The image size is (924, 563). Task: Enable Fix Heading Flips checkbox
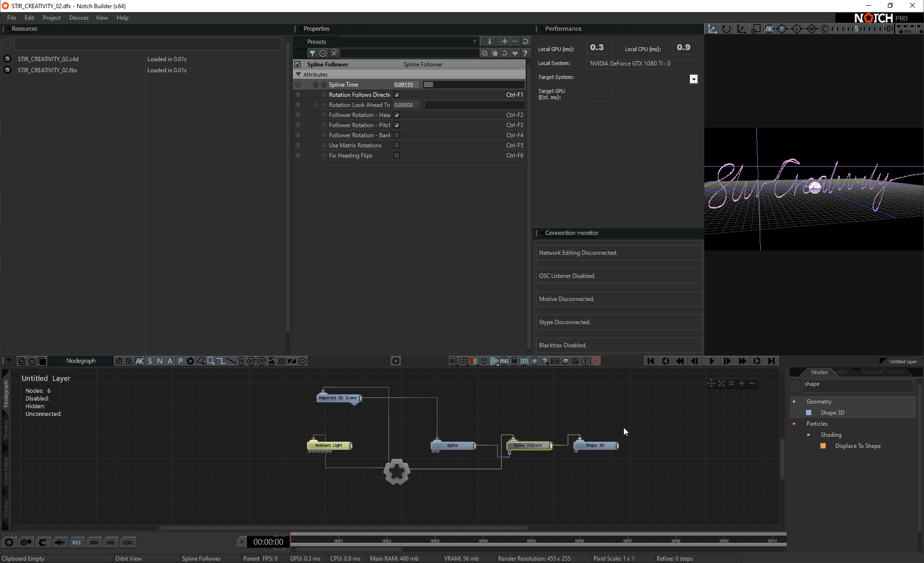coord(397,156)
